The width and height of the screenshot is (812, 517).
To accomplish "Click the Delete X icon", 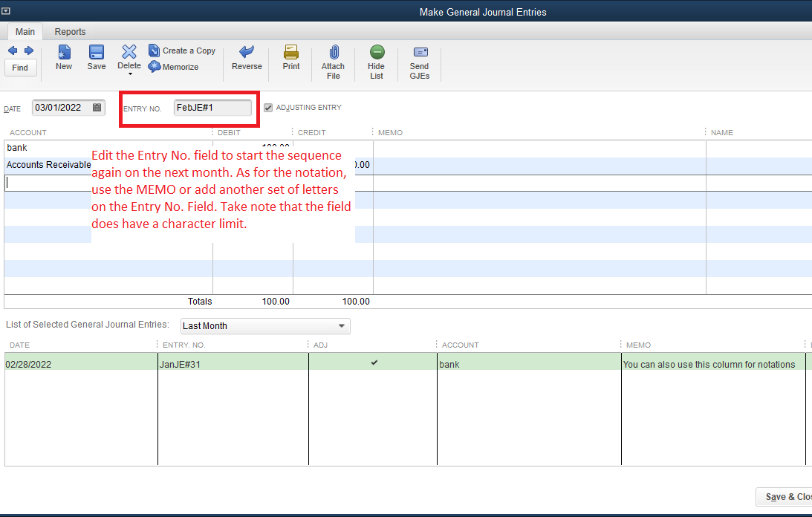I will click(x=129, y=51).
